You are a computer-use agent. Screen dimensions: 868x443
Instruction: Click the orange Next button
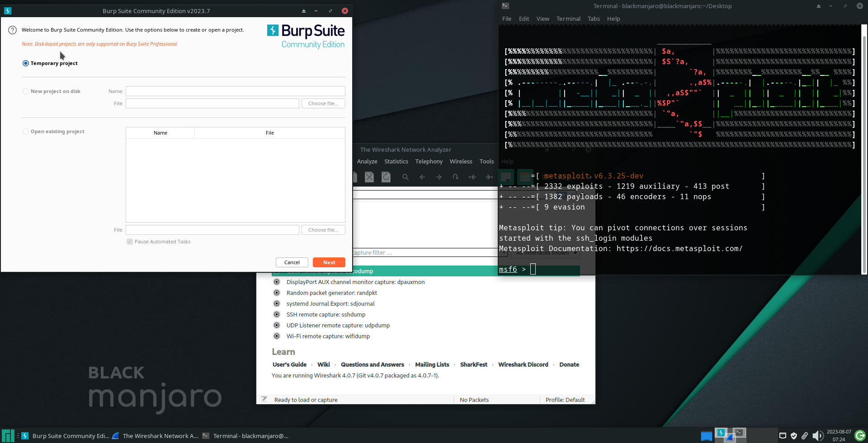[329, 262]
